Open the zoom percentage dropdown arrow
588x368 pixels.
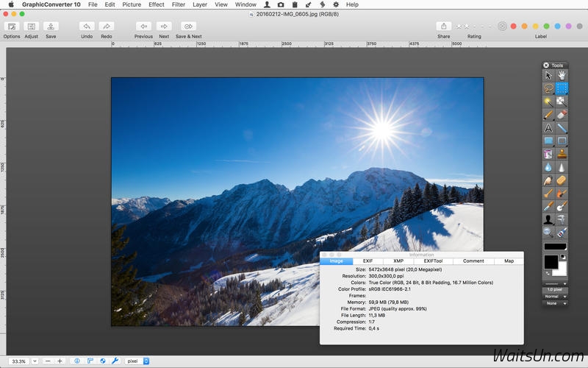pos(35,361)
